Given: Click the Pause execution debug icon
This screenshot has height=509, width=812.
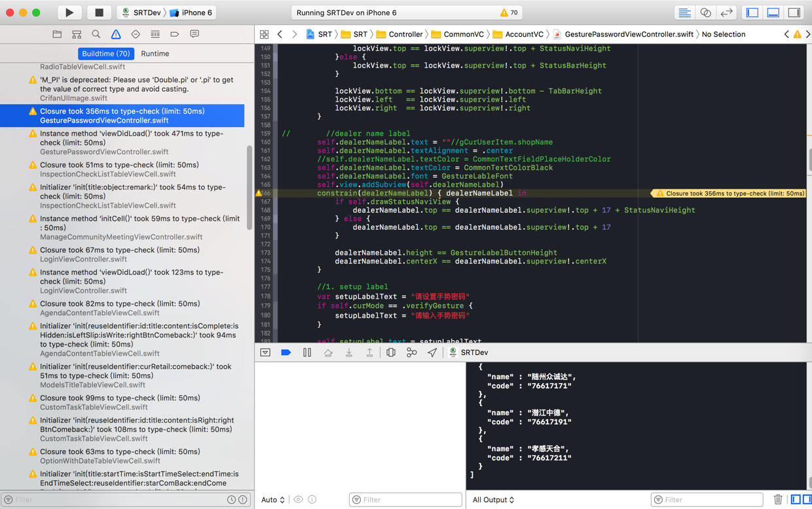Looking at the screenshot, I should [x=307, y=352].
